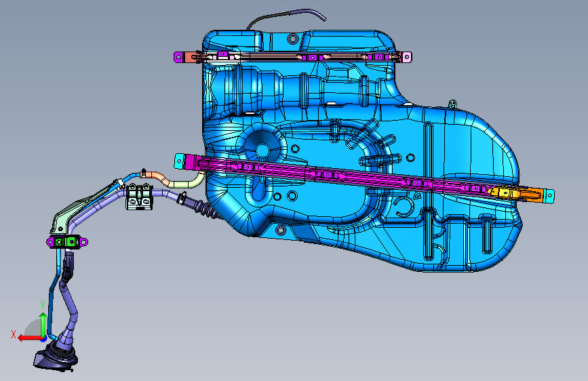The height and width of the screenshot is (381, 588).
Task: Pick the cyan bracket at diagonal strap's left end
Action: click(180, 161)
